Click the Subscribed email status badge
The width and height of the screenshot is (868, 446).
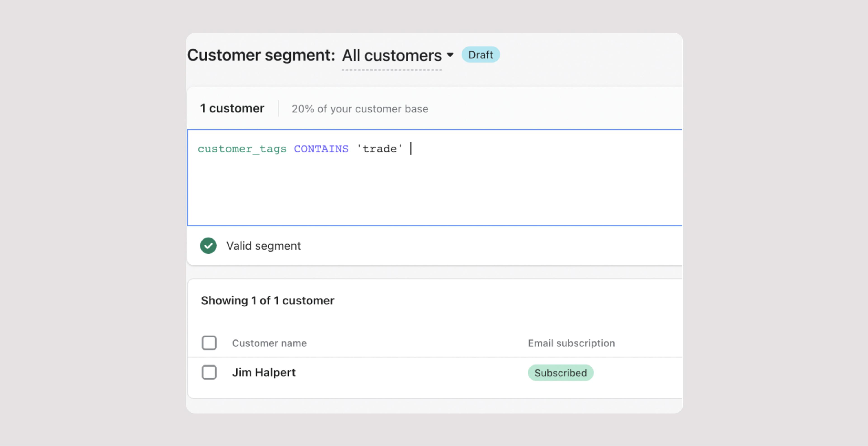pos(560,373)
